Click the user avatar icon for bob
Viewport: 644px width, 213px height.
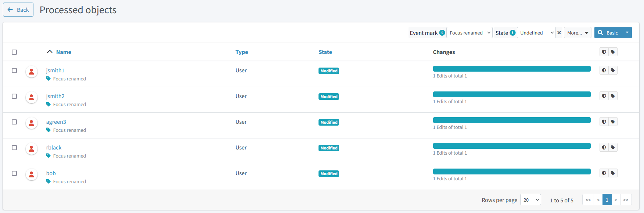click(32, 174)
